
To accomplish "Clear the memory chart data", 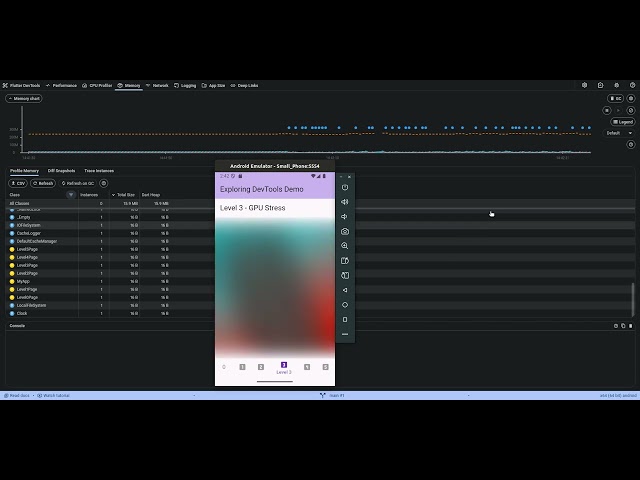I will (x=631, y=110).
